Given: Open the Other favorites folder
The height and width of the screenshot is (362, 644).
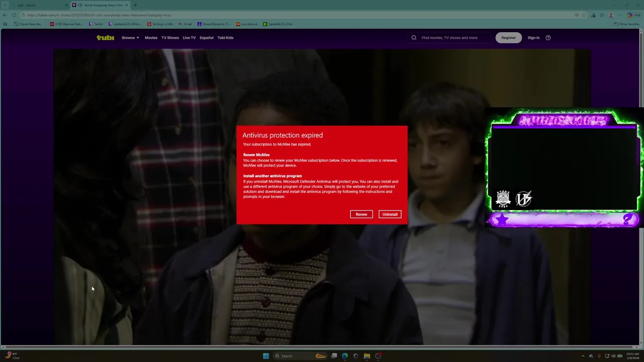Looking at the screenshot, I should click(627, 24).
